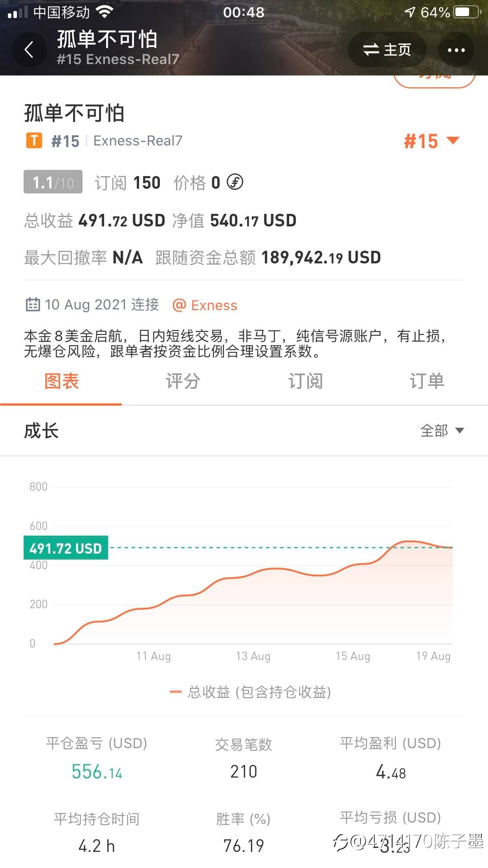488x868 pixels.
Task: Switch to home via 主页 button
Action: [387, 50]
